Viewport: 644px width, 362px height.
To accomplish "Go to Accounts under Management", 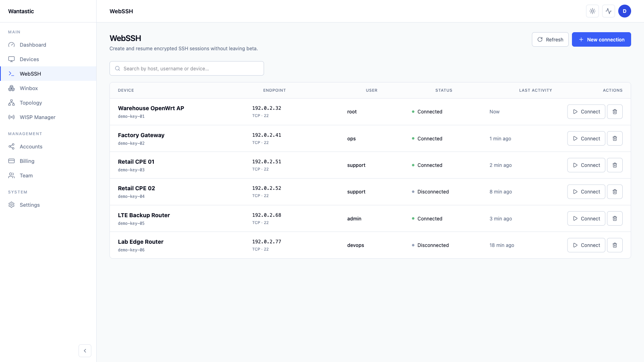I will point(48,146).
